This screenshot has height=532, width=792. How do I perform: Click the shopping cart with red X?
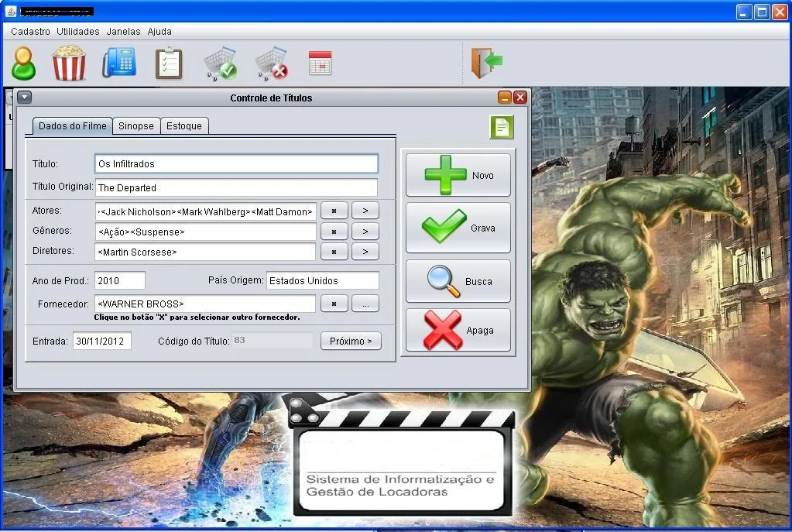pos(272,63)
